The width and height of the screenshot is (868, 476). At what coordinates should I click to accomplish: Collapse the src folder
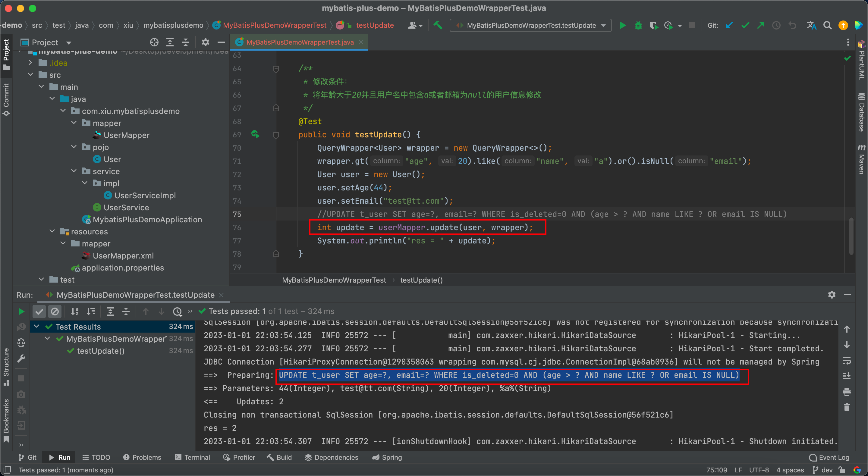[x=30, y=75]
